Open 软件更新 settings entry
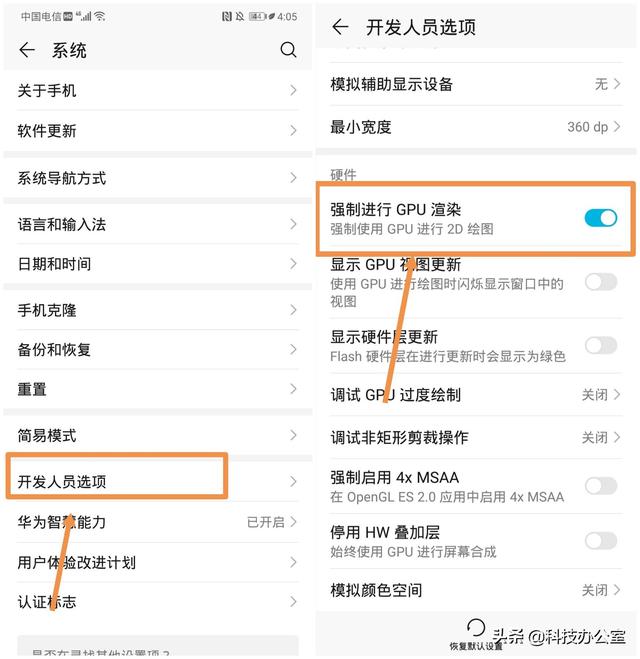Image resolution: width=640 pixels, height=659 pixels. tap(158, 130)
